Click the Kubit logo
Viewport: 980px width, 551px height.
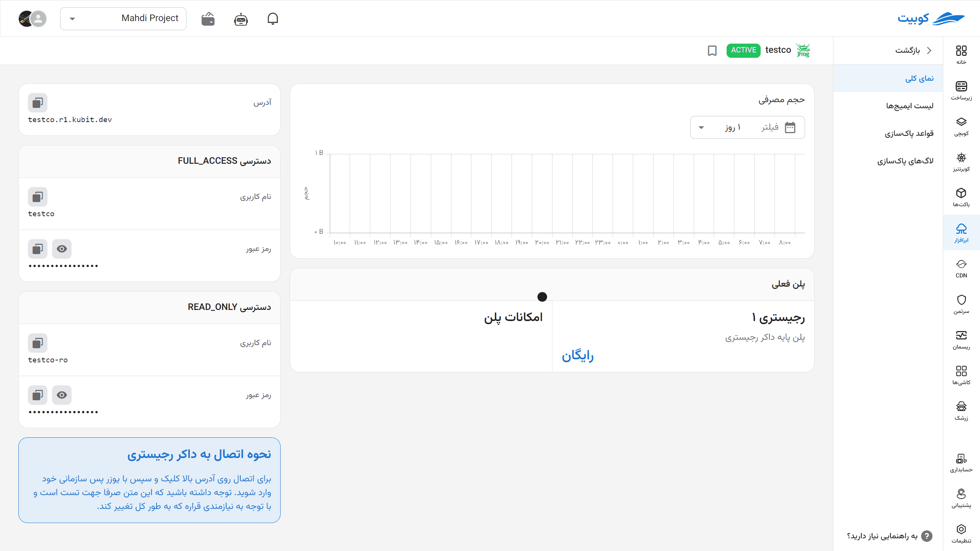point(931,18)
